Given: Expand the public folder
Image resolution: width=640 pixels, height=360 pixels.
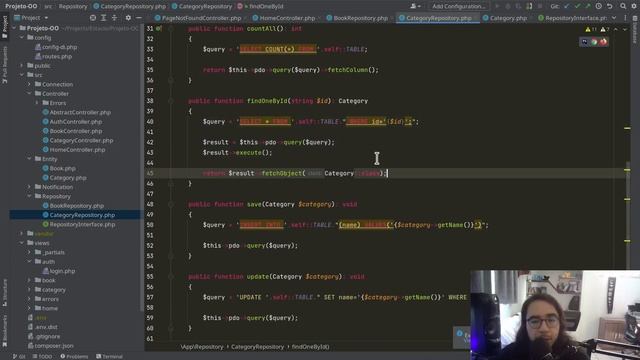Looking at the screenshot, I should pyautogui.click(x=22, y=65).
